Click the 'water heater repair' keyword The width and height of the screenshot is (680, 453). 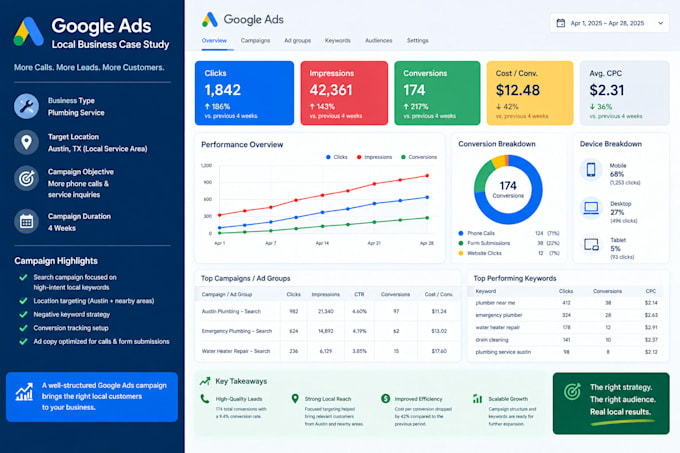[x=497, y=327]
